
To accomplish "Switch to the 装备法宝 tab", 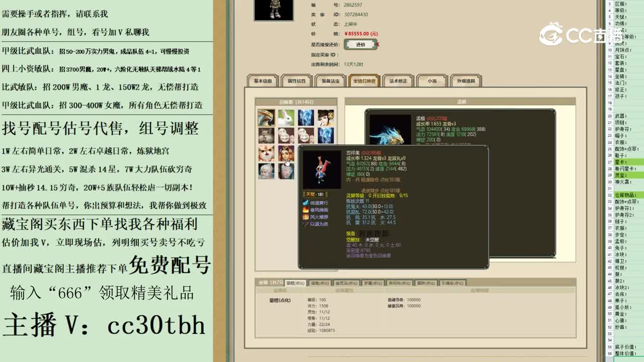I will (331, 81).
